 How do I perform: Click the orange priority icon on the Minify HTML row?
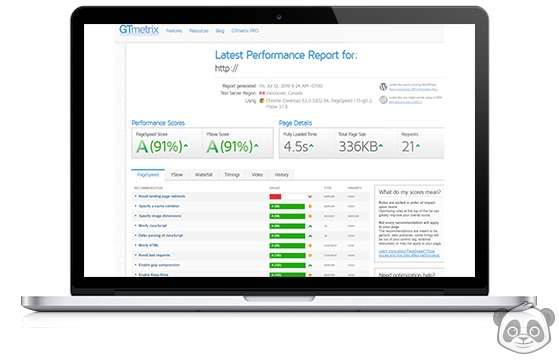(x=310, y=246)
